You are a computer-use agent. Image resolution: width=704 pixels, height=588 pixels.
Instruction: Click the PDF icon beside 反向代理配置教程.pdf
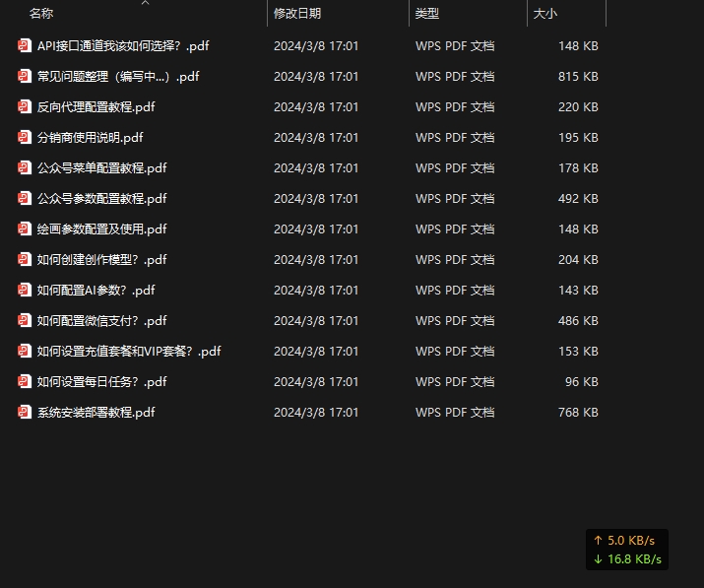(x=25, y=106)
